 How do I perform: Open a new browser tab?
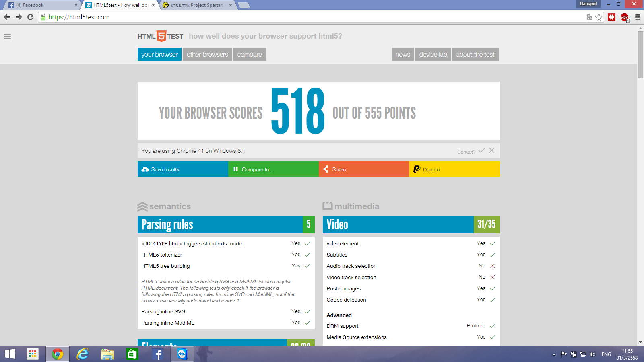coord(244,5)
